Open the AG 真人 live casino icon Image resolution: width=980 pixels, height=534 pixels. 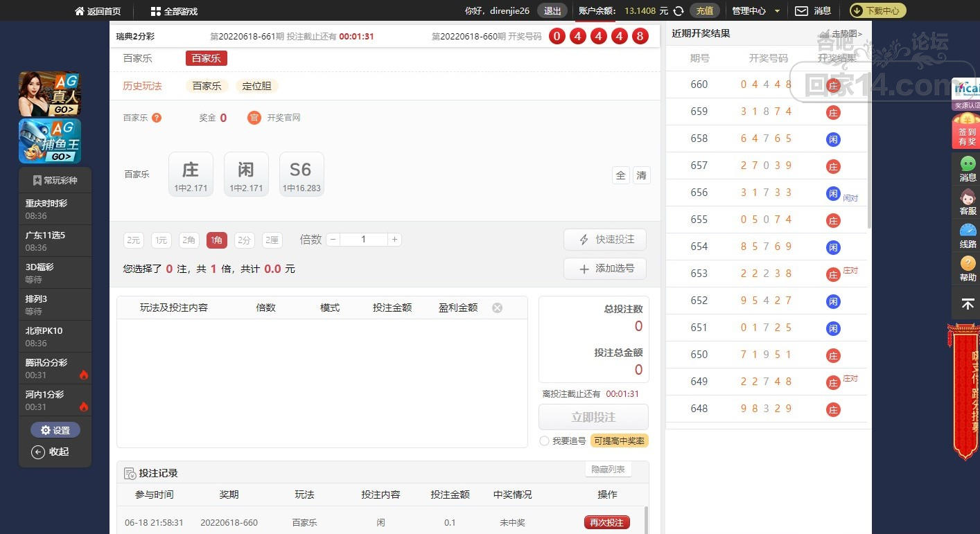click(x=49, y=94)
